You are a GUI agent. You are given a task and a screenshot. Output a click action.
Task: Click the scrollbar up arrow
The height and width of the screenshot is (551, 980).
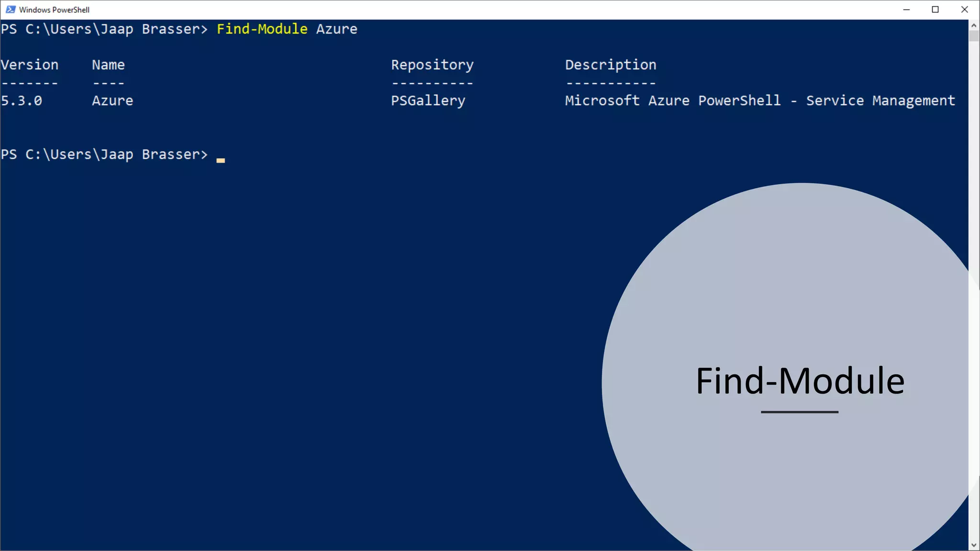pos(974,25)
